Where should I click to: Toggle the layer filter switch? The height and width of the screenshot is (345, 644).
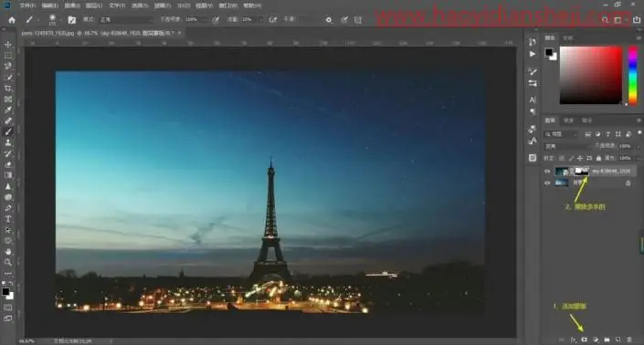[639, 133]
